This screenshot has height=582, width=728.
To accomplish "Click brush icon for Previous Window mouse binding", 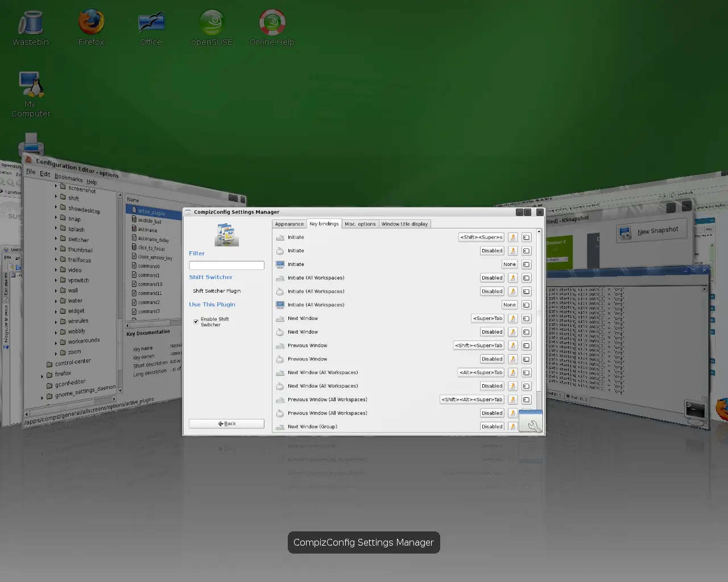I will (512, 359).
